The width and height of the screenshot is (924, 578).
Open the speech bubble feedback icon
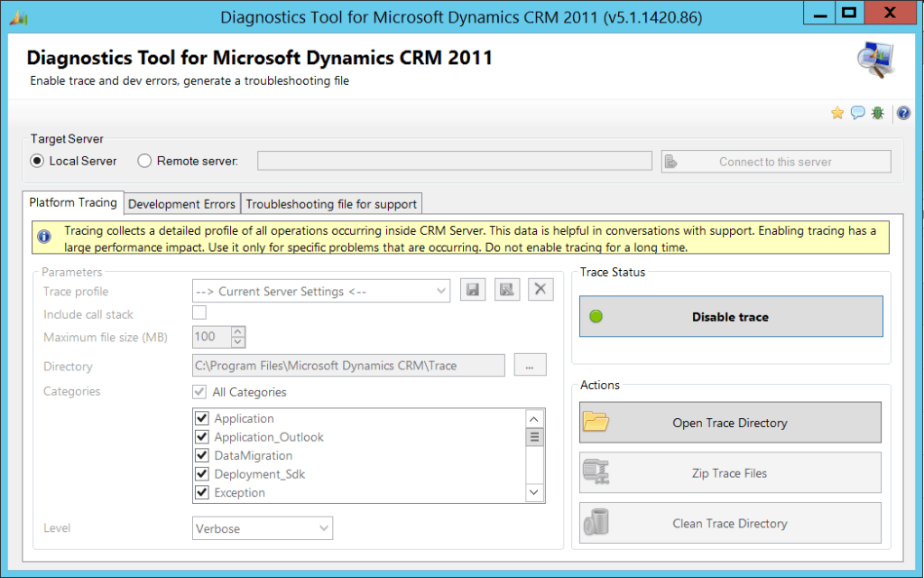[857, 113]
